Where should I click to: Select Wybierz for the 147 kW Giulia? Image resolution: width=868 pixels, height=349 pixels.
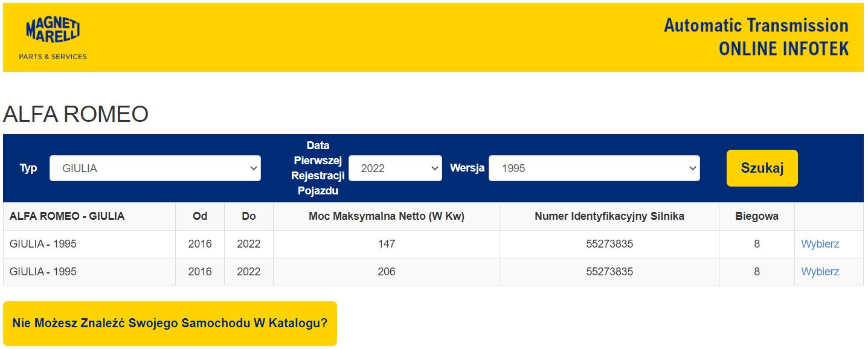[x=820, y=244]
